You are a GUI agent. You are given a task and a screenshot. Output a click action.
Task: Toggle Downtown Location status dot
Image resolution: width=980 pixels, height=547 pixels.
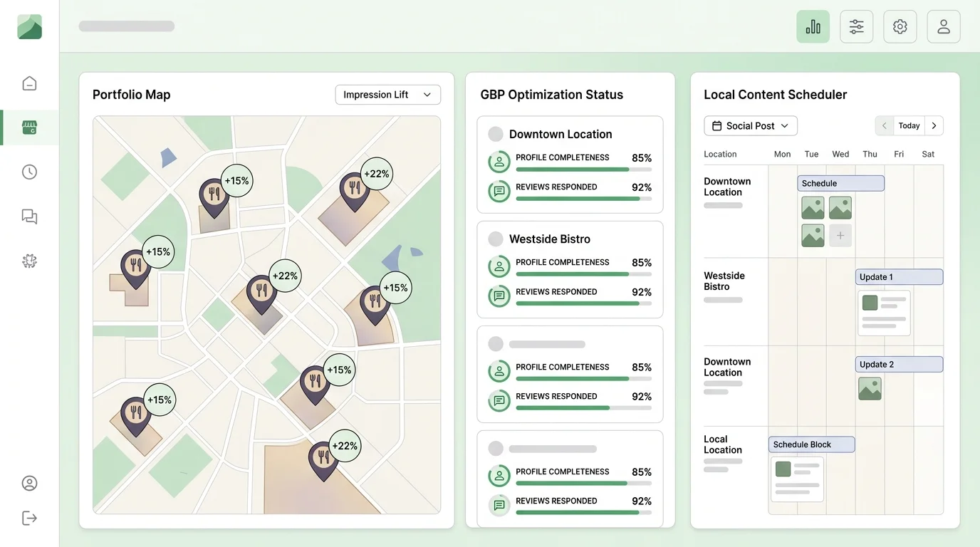tap(496, 134)
